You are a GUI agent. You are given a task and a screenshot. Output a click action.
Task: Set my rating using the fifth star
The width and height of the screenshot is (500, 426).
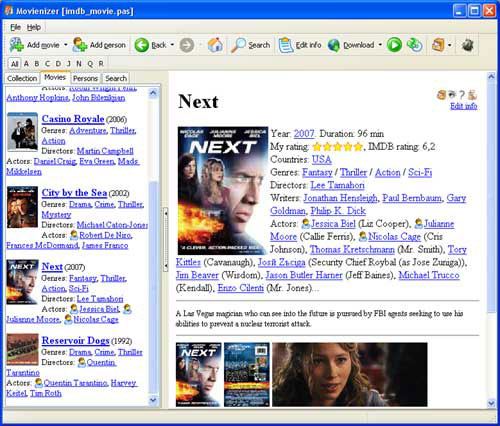coord(358,147)
